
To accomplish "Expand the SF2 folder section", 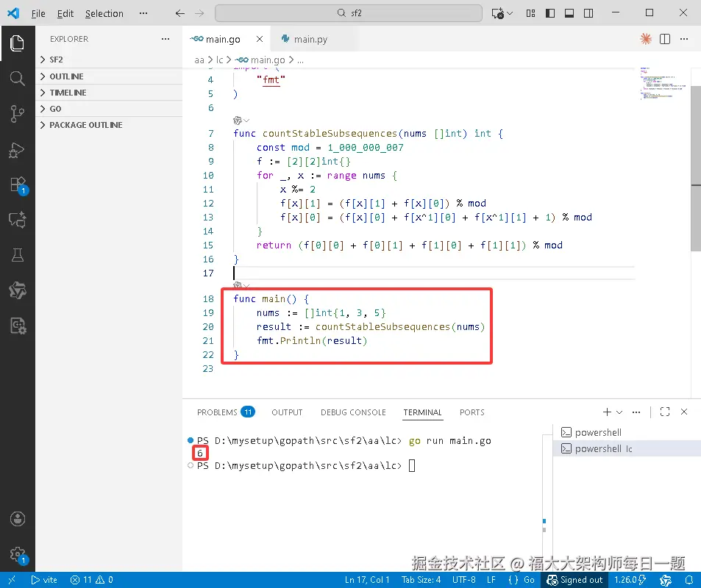I will coord(109,60).
